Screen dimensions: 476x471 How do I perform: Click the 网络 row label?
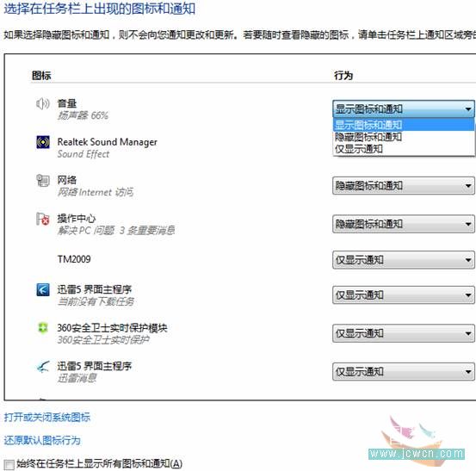point(67,180)
